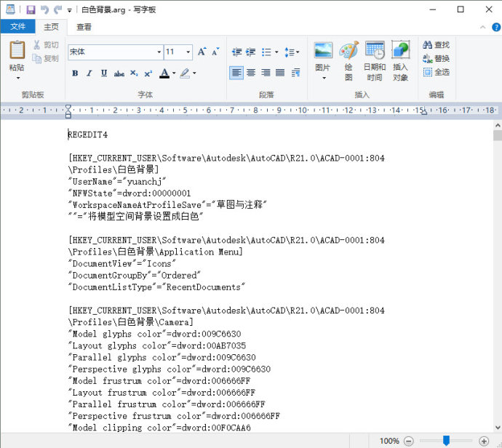Open the paragraph settings icon
Viewport: 502px width, 448px height.
296,73
